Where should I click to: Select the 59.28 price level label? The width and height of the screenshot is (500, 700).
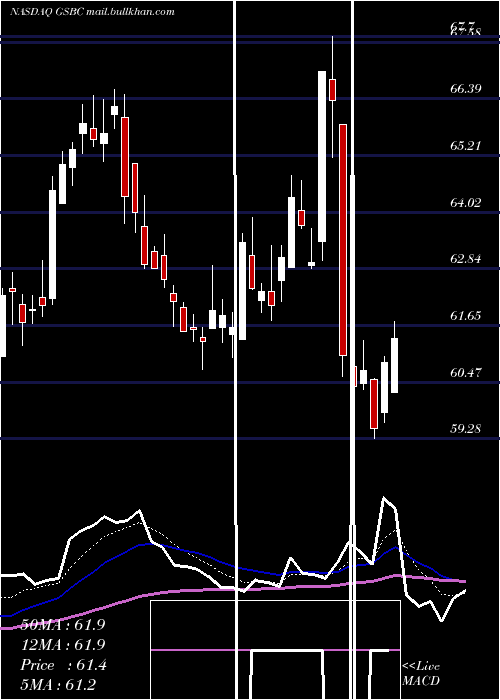(466, 429)
